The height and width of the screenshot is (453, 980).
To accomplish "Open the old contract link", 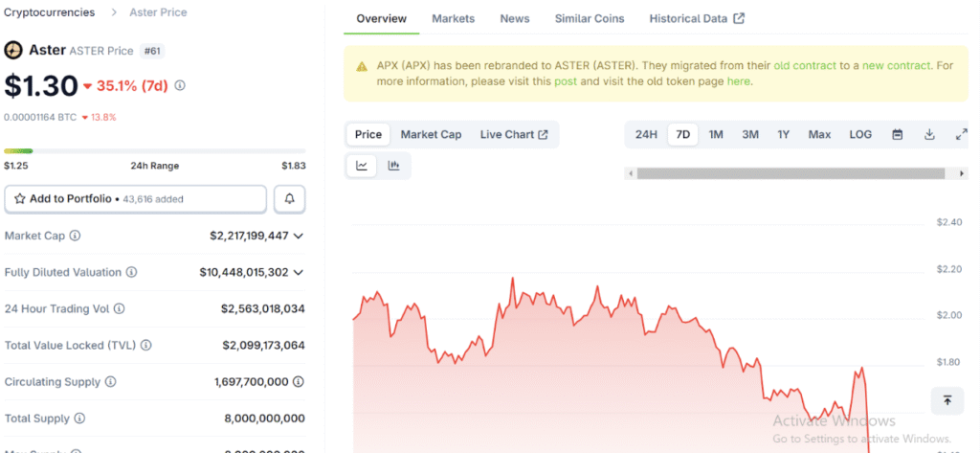I will (805, 66).
